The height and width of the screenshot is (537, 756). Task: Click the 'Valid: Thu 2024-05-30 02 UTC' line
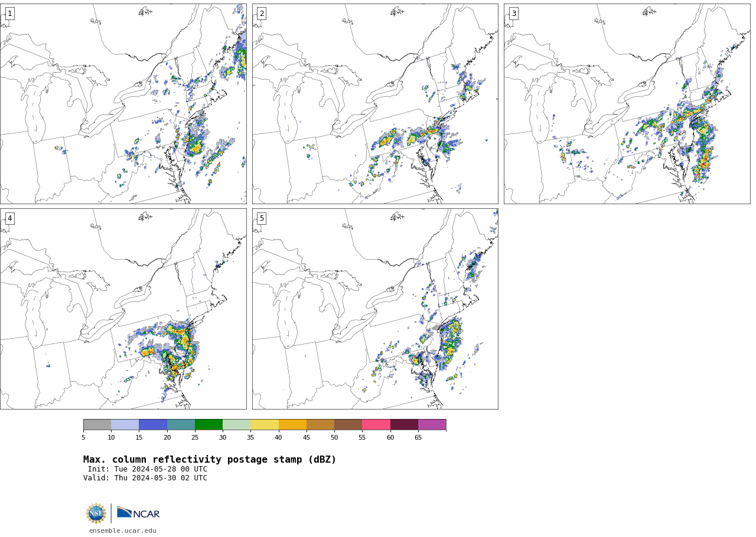click(145, 479)
